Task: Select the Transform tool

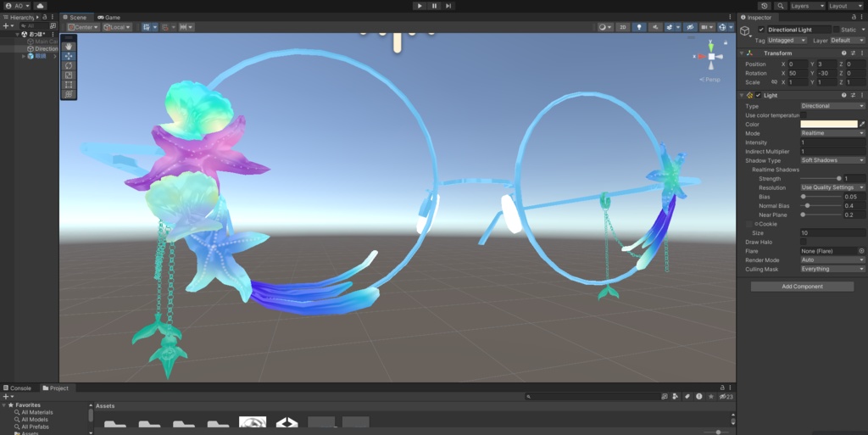Action: click(x=69, y=94)
